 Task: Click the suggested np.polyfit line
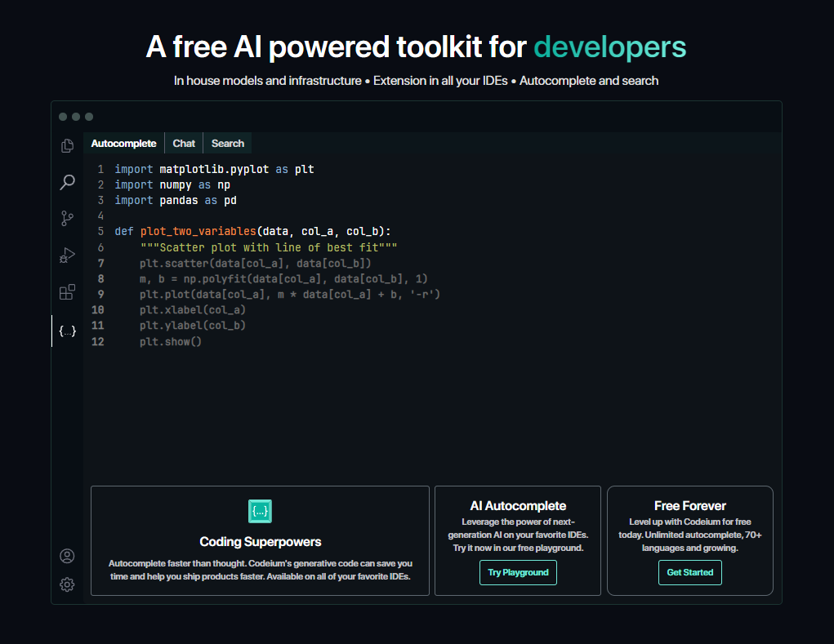(x=283, y=279)
